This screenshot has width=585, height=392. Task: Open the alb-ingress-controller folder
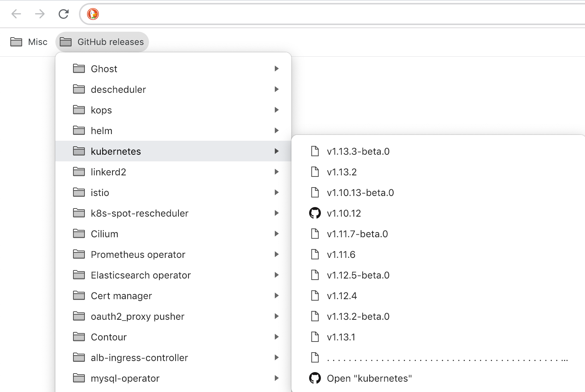click(173, 357)
